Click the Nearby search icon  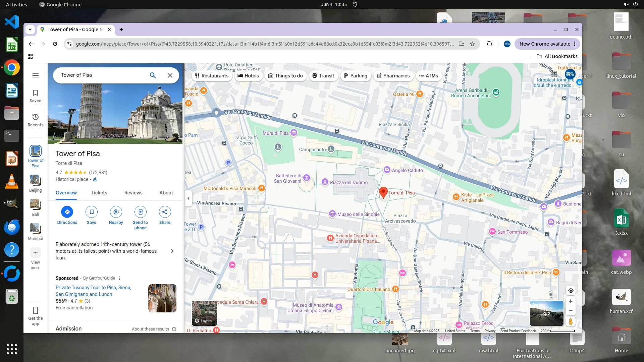coord(116,212)
